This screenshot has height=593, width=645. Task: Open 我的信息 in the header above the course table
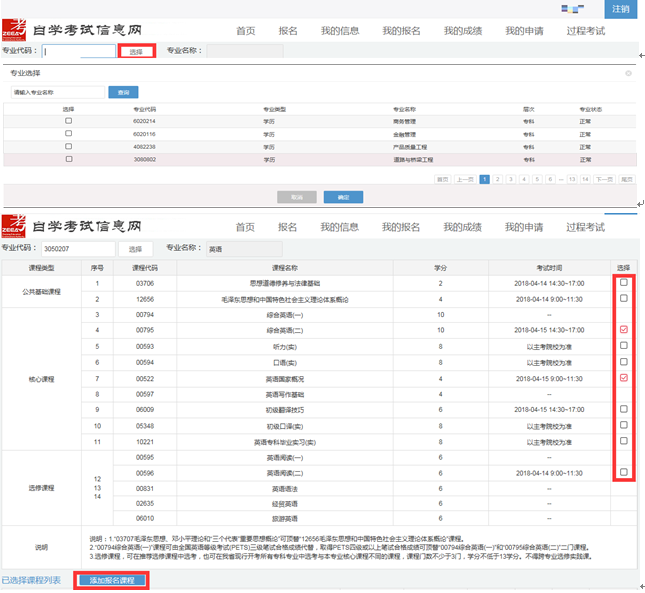point(339,227)
